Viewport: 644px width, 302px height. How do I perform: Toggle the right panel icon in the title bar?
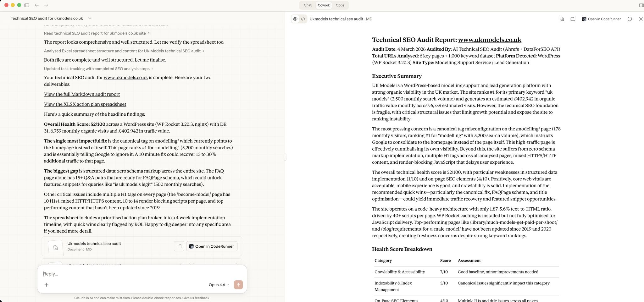(x=641, y=5)
